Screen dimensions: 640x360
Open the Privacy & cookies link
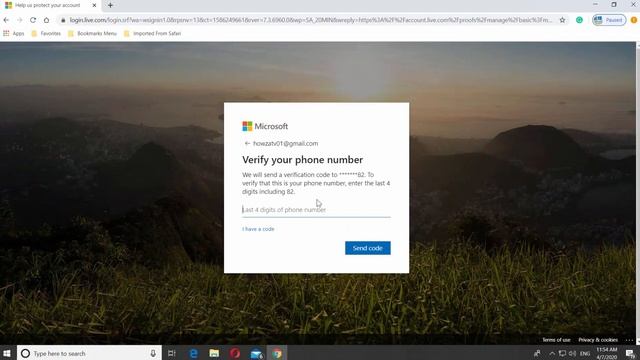point(598,340)
